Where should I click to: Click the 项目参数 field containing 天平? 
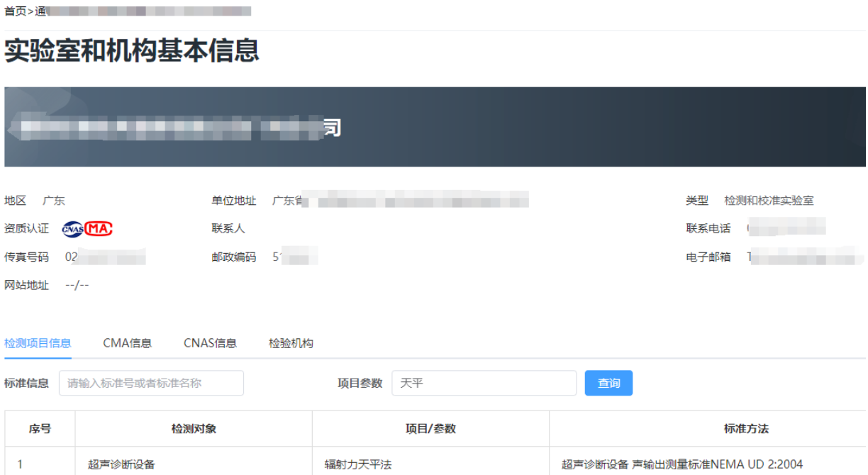(x=484, y=383)
